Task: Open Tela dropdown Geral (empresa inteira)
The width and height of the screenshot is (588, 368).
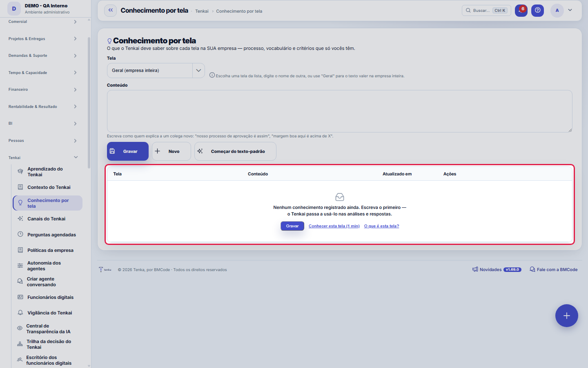Action: [x=156, y=70]
